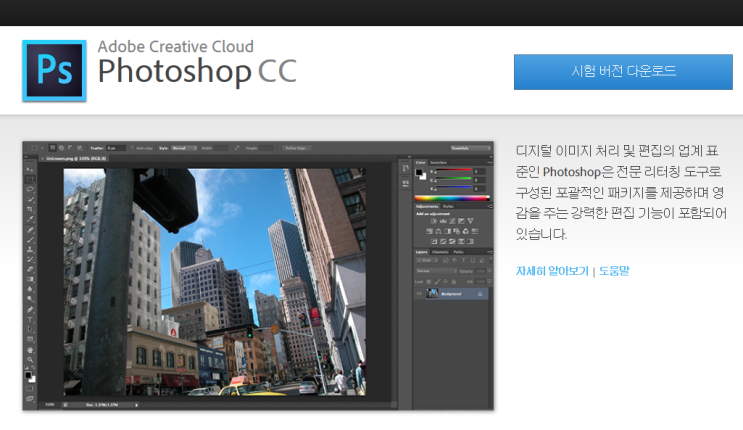Open the tool preset picker arrow

(42, 148)
